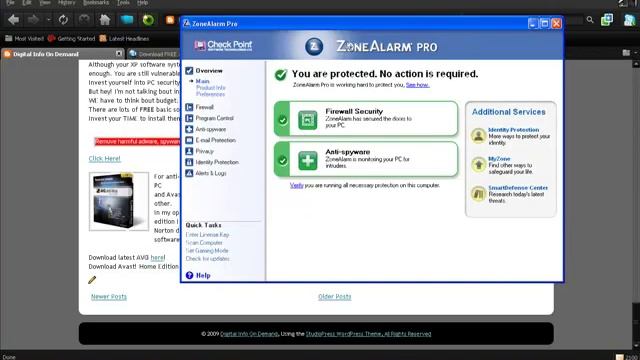Click the blue folder toolbar icon in browser

[x=127, y=19]
